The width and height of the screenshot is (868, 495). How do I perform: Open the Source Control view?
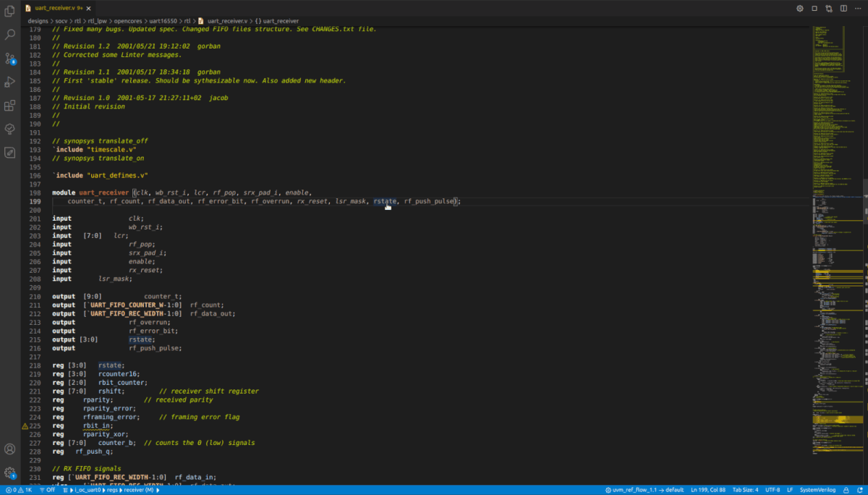coord(10,59)
